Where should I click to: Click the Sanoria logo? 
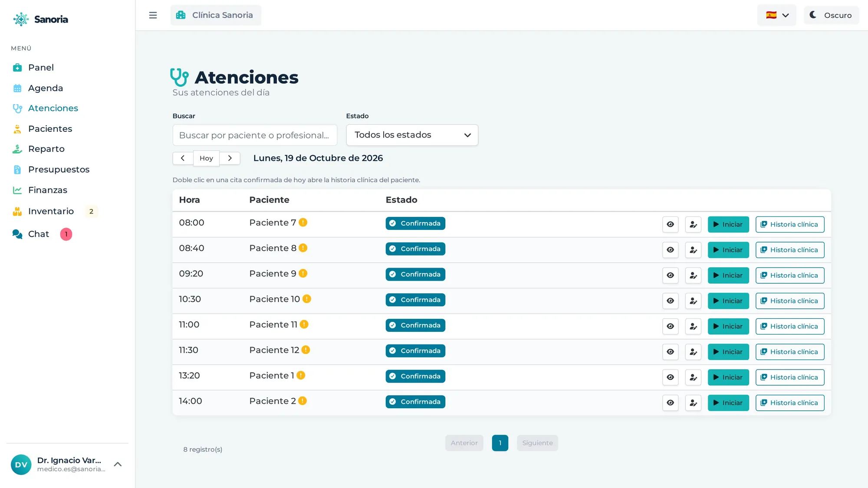click(x=40, y=19)
